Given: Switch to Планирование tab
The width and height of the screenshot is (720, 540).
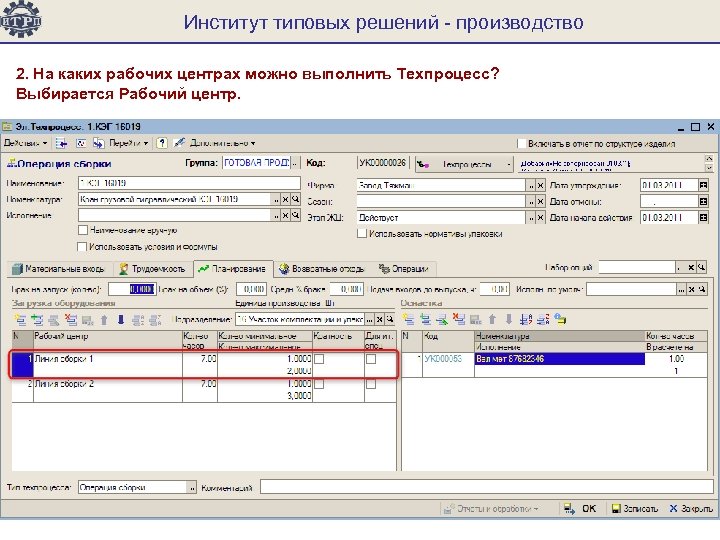Looking at the screenshot, I should tap(232, 269).
